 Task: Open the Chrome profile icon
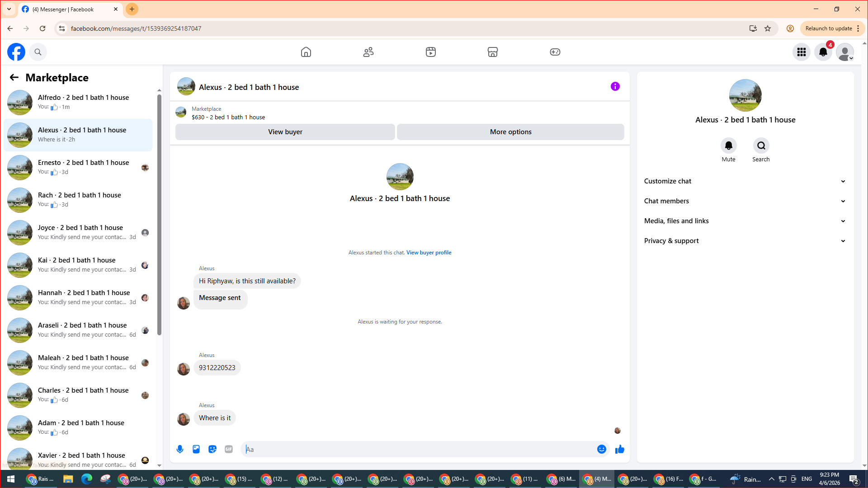[790, 28]
